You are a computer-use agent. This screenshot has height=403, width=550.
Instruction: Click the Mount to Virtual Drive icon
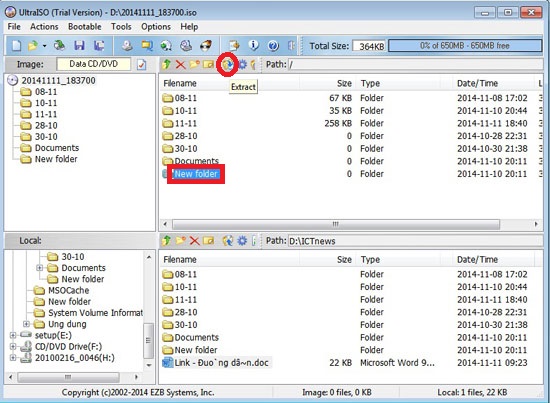(x=166, y=46)
